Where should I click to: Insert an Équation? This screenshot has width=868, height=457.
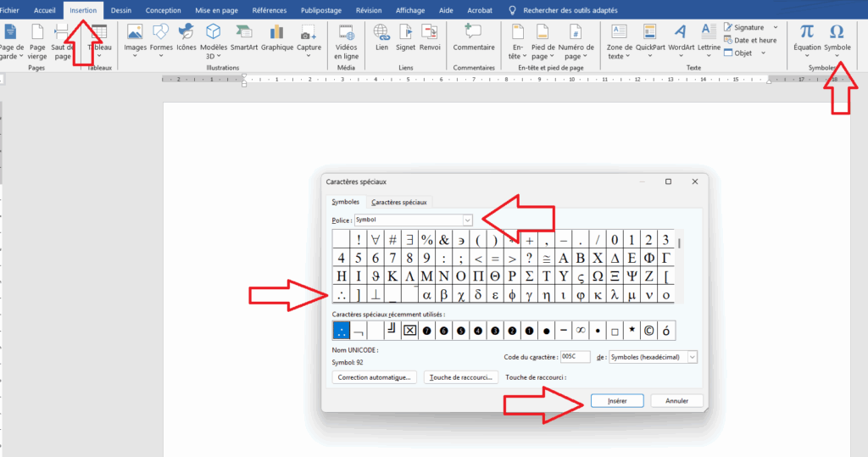pos(807,41)
